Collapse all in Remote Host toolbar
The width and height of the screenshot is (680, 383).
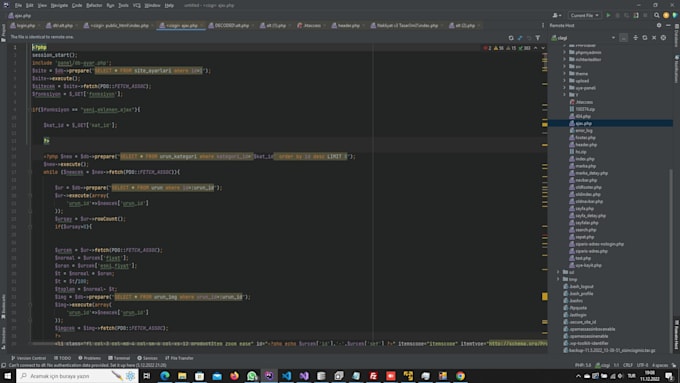click(x=635, y=38)
